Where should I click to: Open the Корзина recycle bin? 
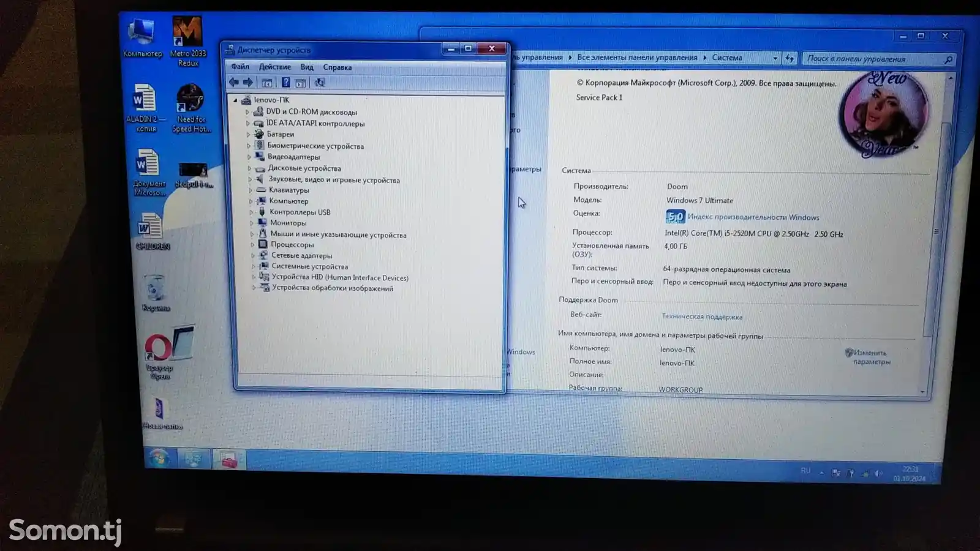[155, 293]
